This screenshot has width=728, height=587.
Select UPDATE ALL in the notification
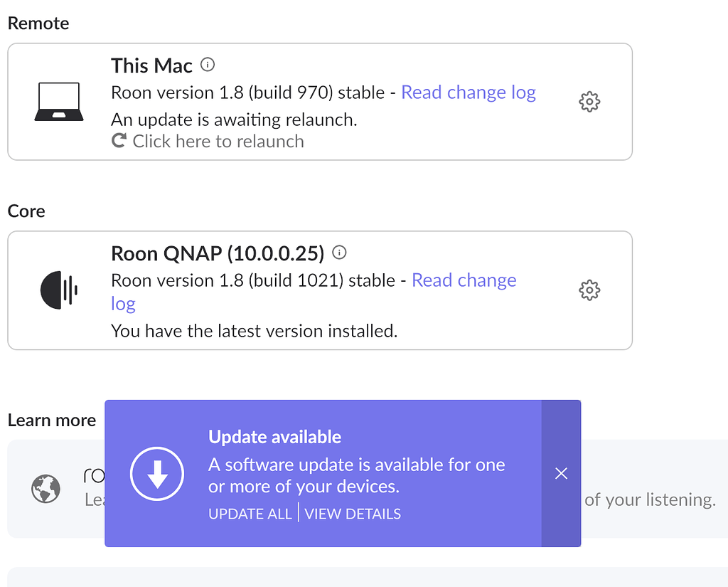point(250,513)
